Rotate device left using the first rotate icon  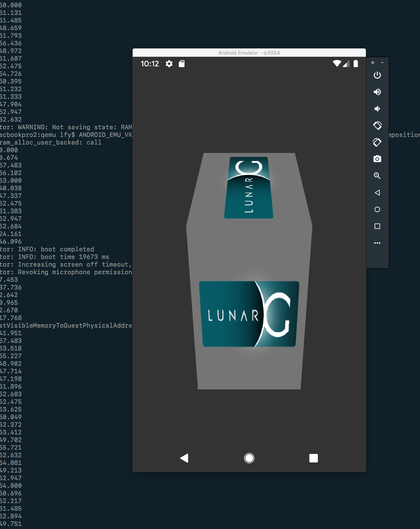(x=377, y=125)
